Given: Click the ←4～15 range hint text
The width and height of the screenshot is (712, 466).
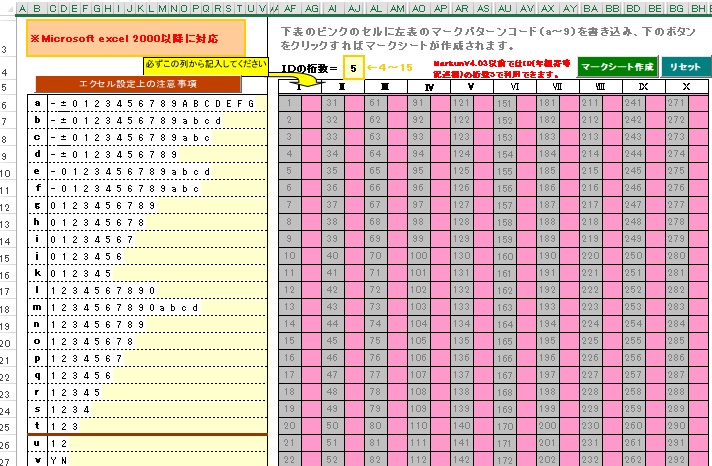Looking at the screenshot, I should 390,68.
